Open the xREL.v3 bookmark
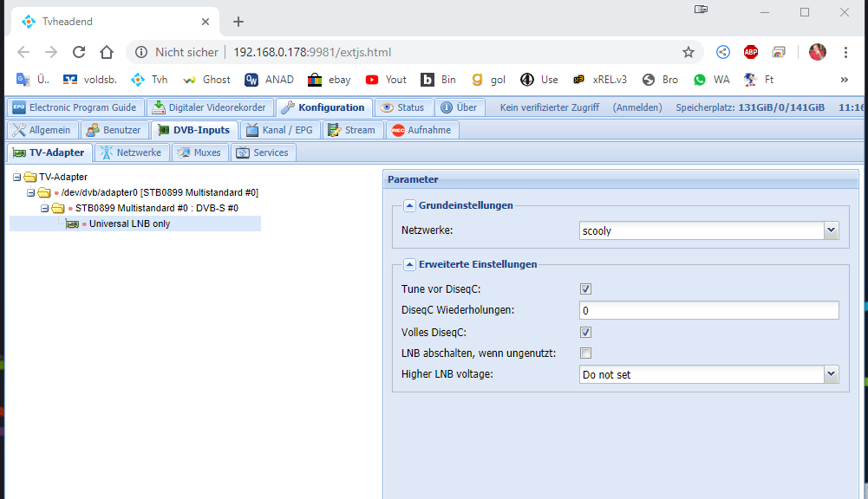 click(x=600, y=80)
